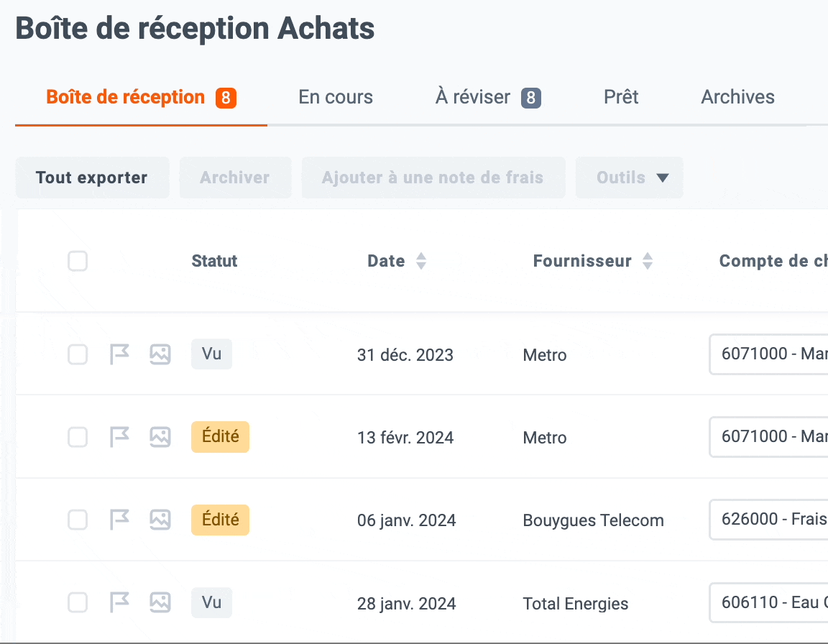828x644 pixels.
Task: Flag the Metro 13 févr. 2024 row
Action: point(119,437)
